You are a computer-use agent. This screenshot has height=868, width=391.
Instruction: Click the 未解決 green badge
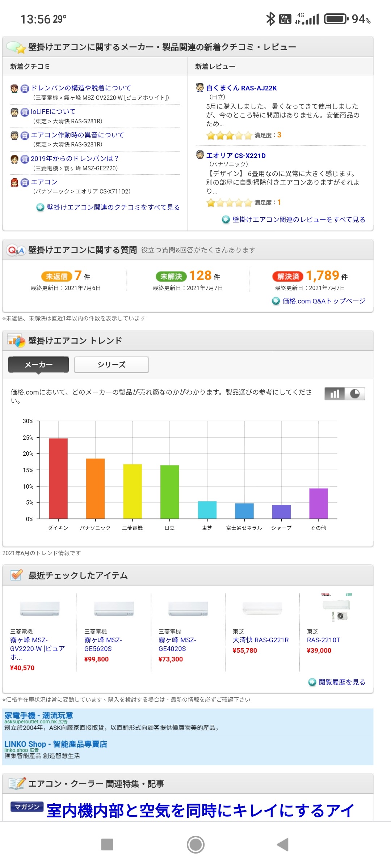171,277
